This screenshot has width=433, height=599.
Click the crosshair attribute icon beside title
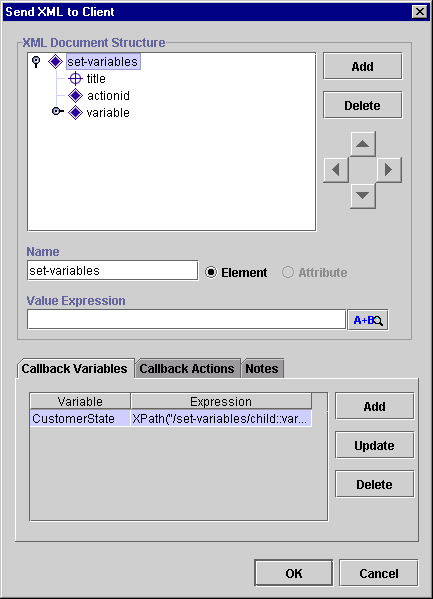coord(75,79)
